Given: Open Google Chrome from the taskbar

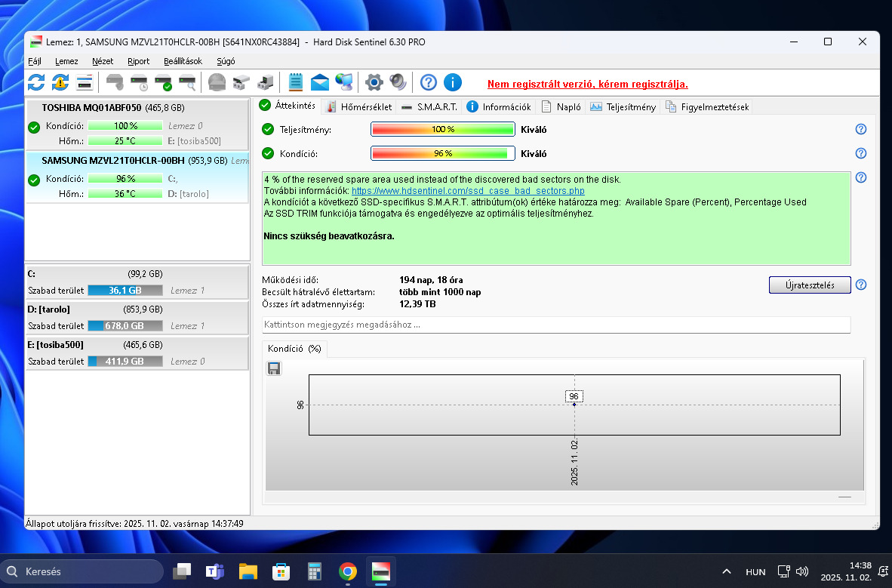Looking at the screenshot, I should (348, 571).
